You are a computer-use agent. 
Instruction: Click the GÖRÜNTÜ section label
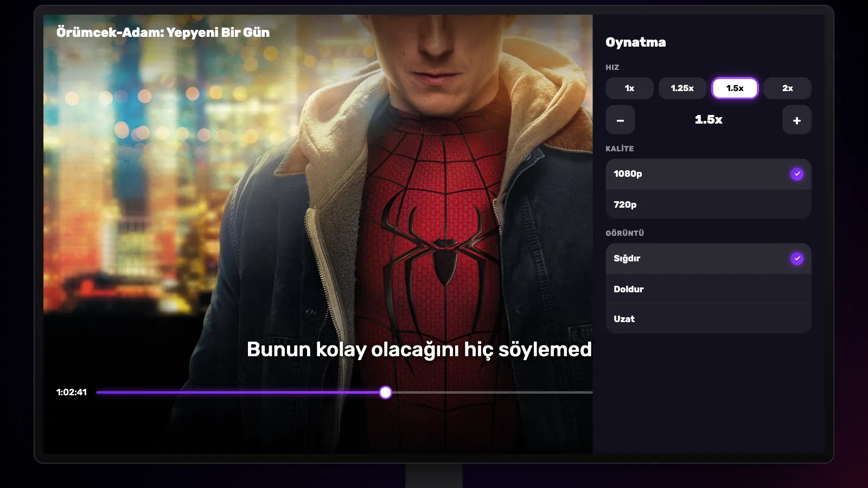pos(624,233)
